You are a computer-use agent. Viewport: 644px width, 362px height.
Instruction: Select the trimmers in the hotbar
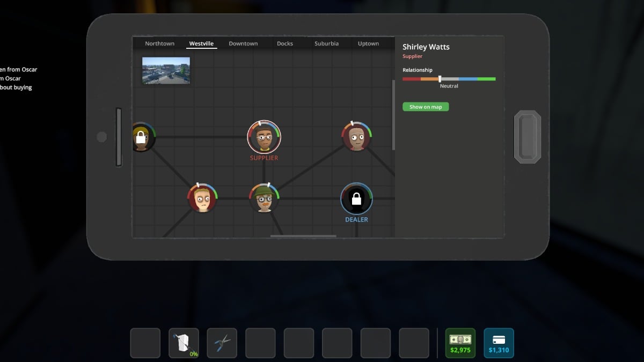(x=222, y=343)
